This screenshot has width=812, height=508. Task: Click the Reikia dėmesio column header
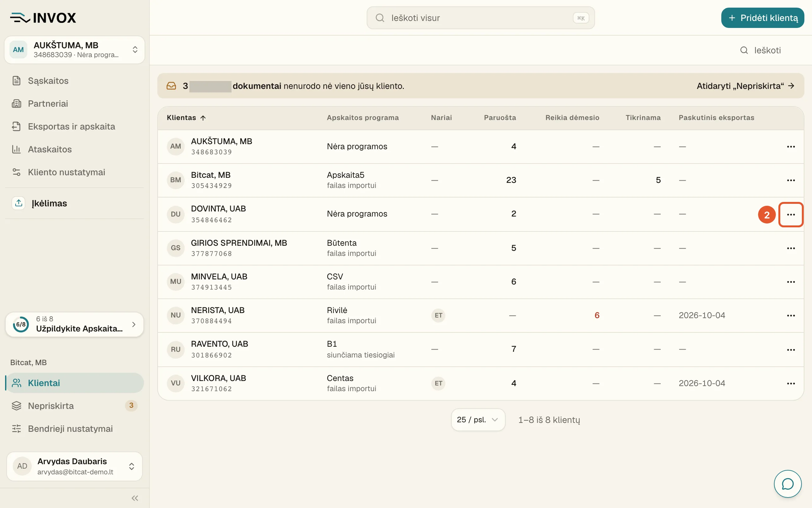click(572, 117)
